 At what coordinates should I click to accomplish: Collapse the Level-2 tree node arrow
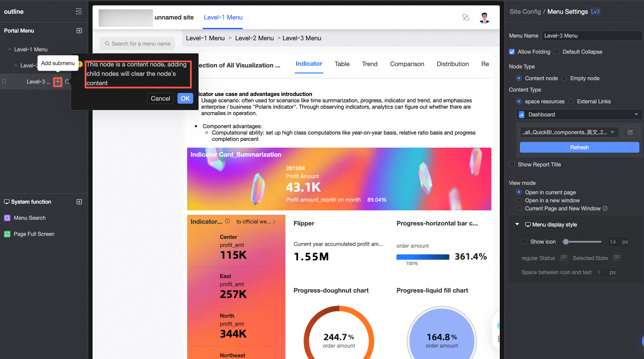(x=16, y=65)
